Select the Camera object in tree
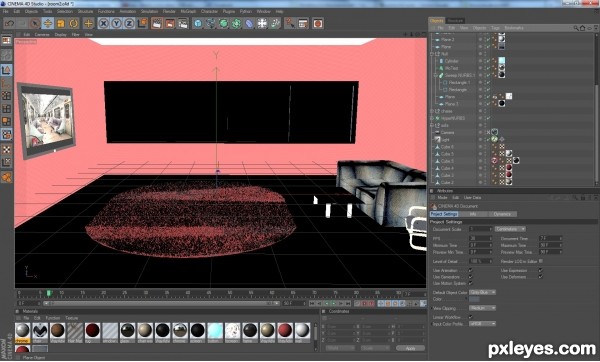Viewport: 600px width, 362px height. [x=447, y=133]
